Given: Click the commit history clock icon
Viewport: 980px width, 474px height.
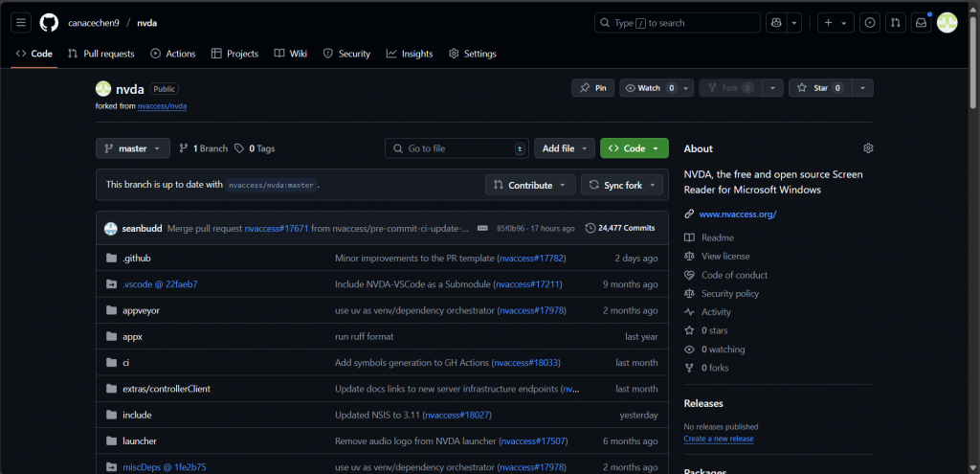Looking at the screenshot, I should (590, 228).
